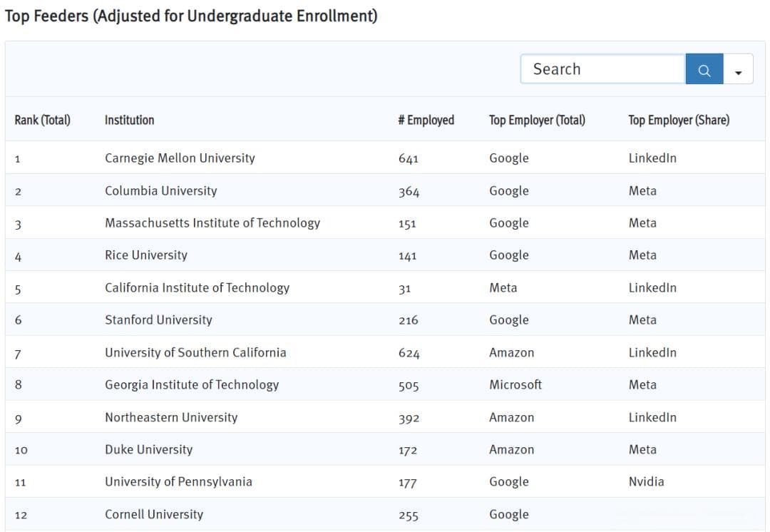
Task: Click employed value 177
Action: point(408,482)
